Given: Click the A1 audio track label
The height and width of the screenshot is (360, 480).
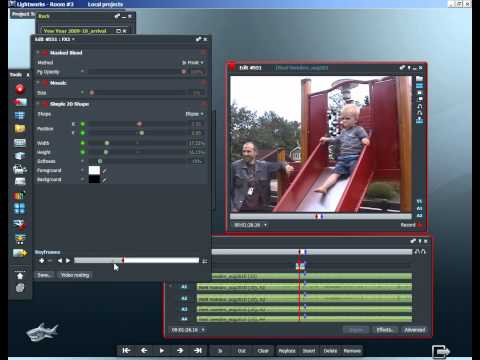Looking at the screenshot, I should [184, 287].
